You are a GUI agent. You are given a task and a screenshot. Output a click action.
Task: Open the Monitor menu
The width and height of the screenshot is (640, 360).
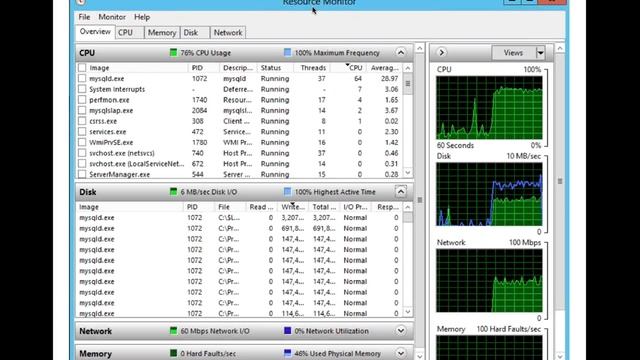(x=112, y=17)
